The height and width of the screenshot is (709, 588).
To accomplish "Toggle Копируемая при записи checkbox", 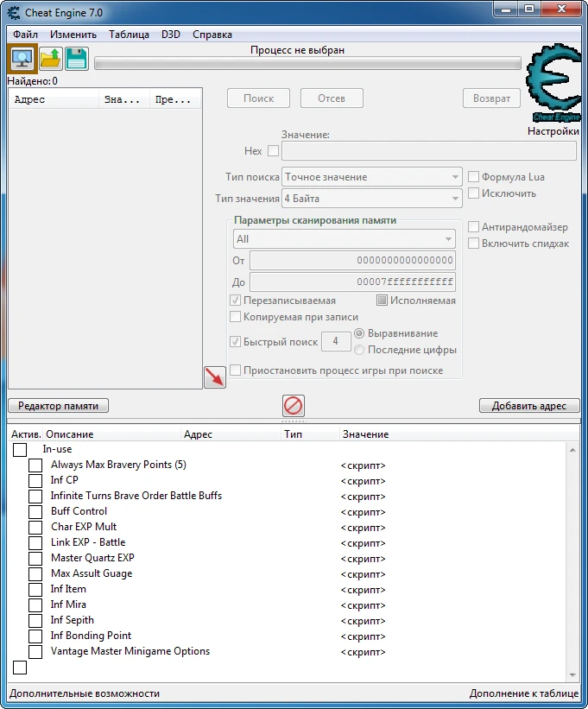I will click(235, 317).
